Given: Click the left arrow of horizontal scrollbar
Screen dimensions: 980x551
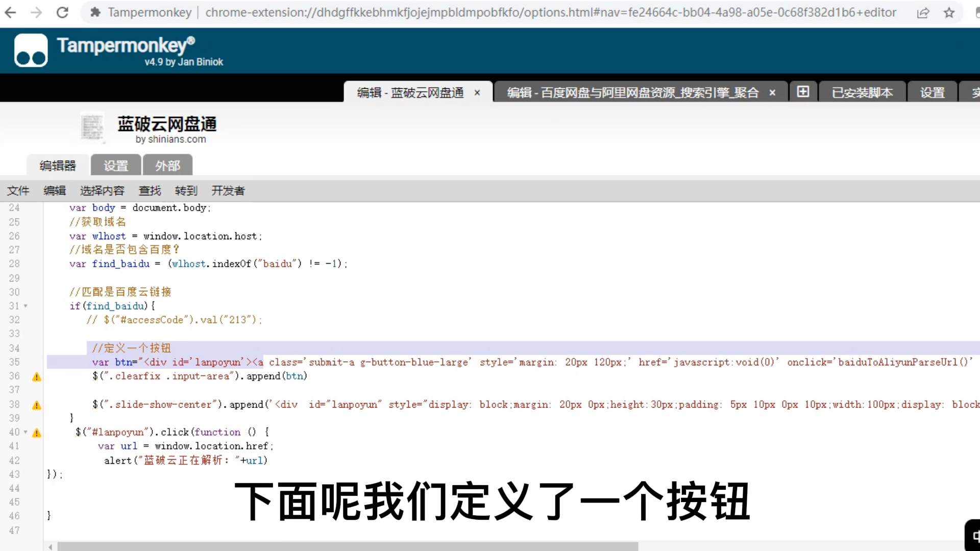Looking at the screenshot, I should coord(51,547).
